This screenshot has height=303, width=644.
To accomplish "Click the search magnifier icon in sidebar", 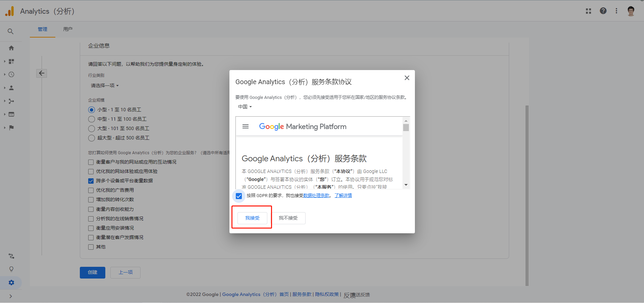I will pyautogui.click(x=11, y=32).
